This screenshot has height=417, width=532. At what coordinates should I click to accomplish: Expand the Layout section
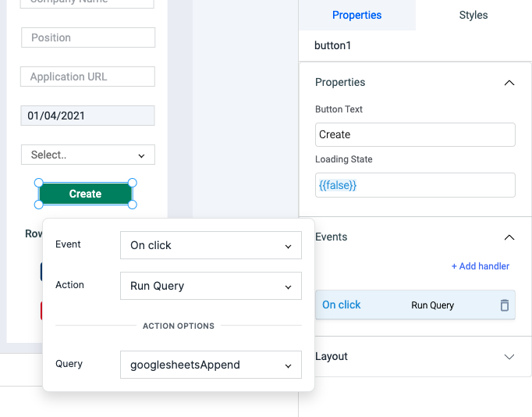[509, 356]
